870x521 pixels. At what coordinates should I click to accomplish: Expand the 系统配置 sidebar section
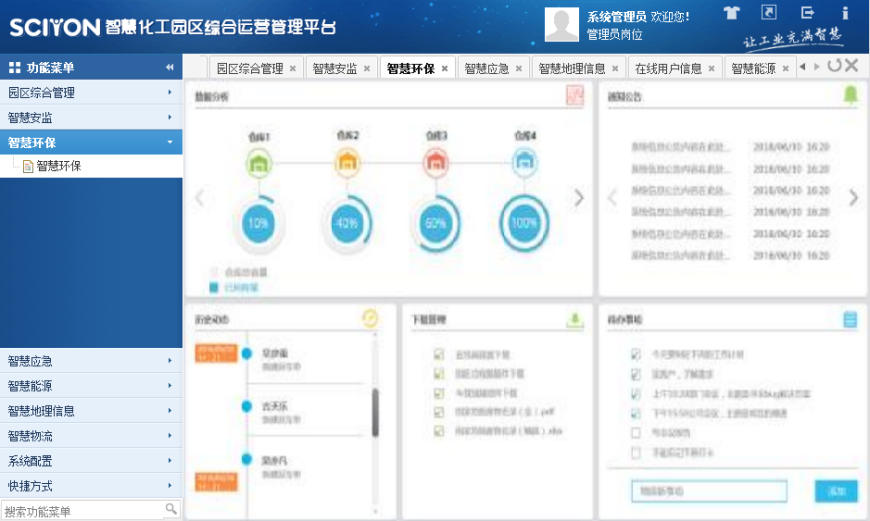pos(90,461)
